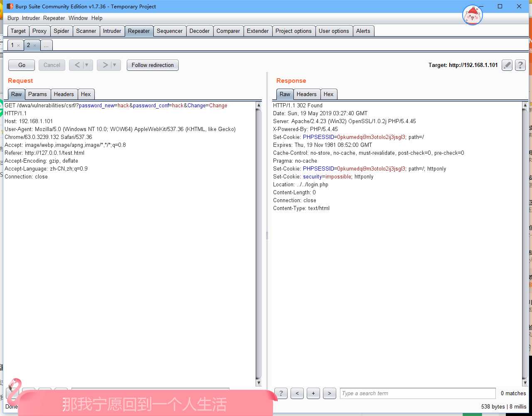Open forward history dropdown arrow
Image resolution: width=532 pixels, height=416 pixels.
[x=115, y=65]
